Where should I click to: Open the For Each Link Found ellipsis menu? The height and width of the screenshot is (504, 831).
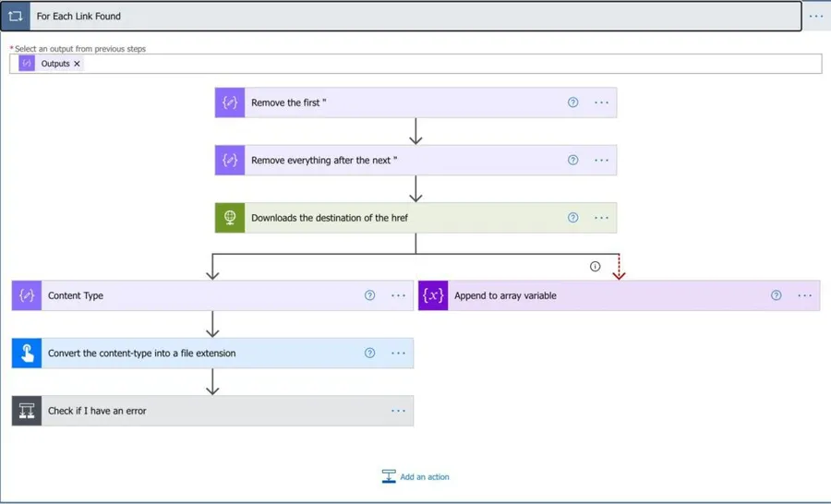[x=815, y=17]
